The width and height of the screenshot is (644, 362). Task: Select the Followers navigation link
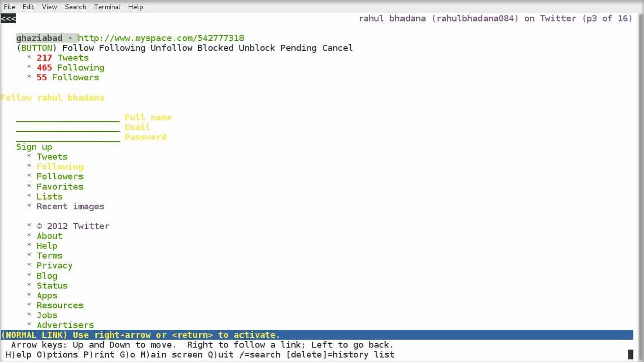coord(60,177)
